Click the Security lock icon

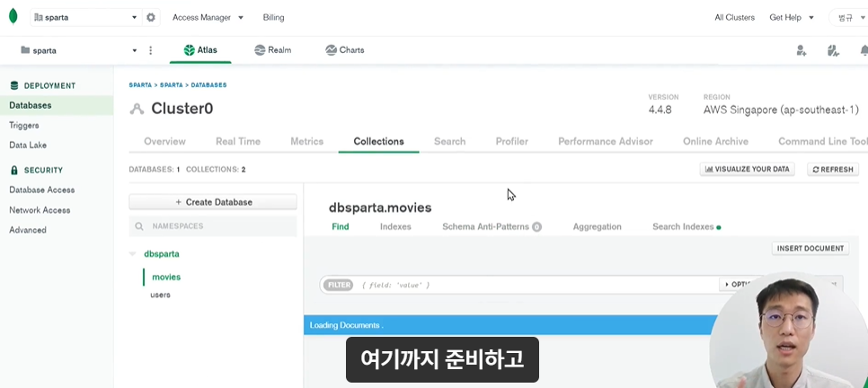click(x=14, y=171)
